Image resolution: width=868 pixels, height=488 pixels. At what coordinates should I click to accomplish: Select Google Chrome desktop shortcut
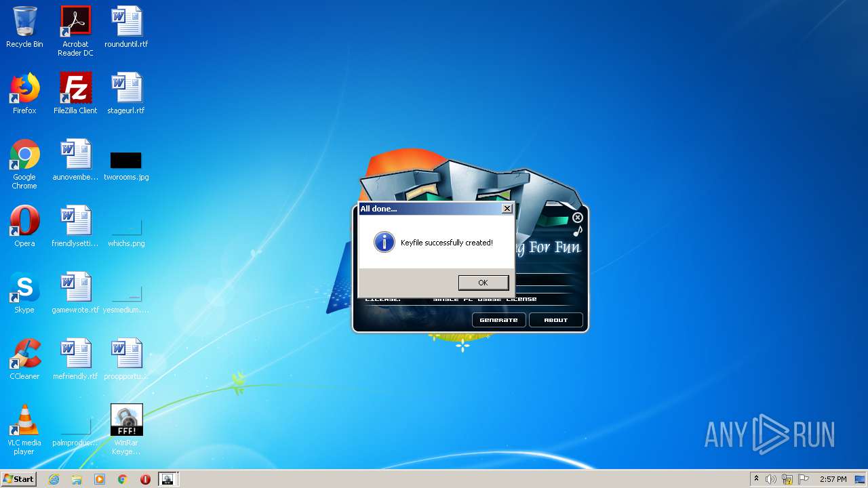click(24, 164)
